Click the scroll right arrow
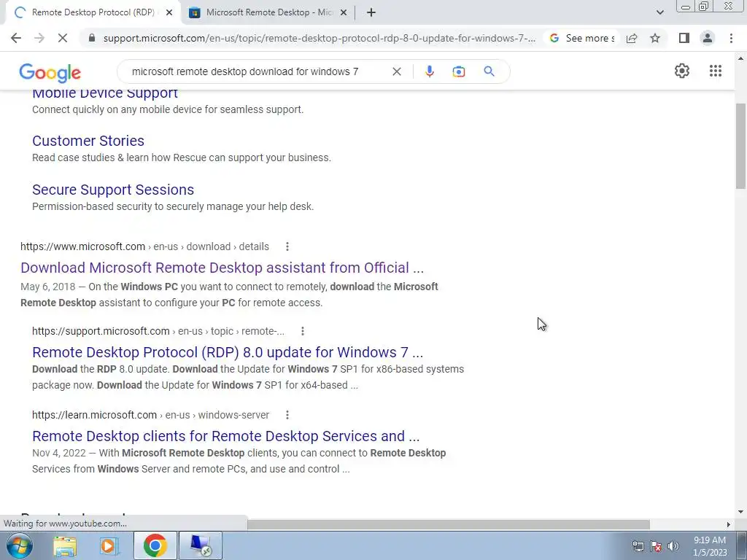This screenshot has height=560, width=747. [x=729, y=524]
